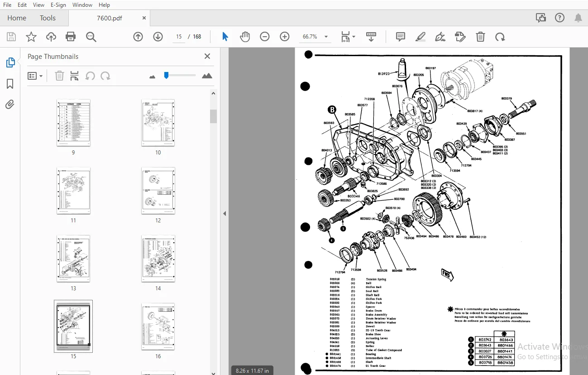Select page 10 thumbnail
Image resolution: width=588 pixels, height=375 pixels.
[158, 123]
